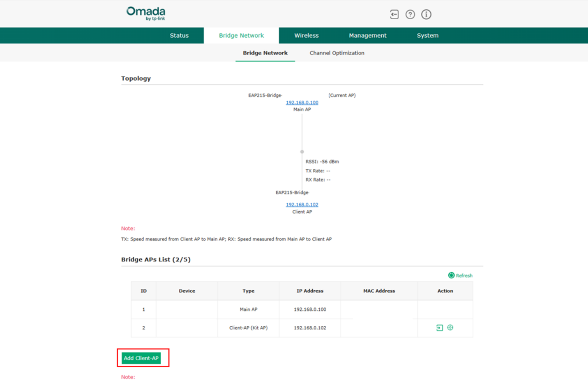588x385 pixels.
Task: Click the login arrow icon for Client-AP row
Action: coord(439,328)
